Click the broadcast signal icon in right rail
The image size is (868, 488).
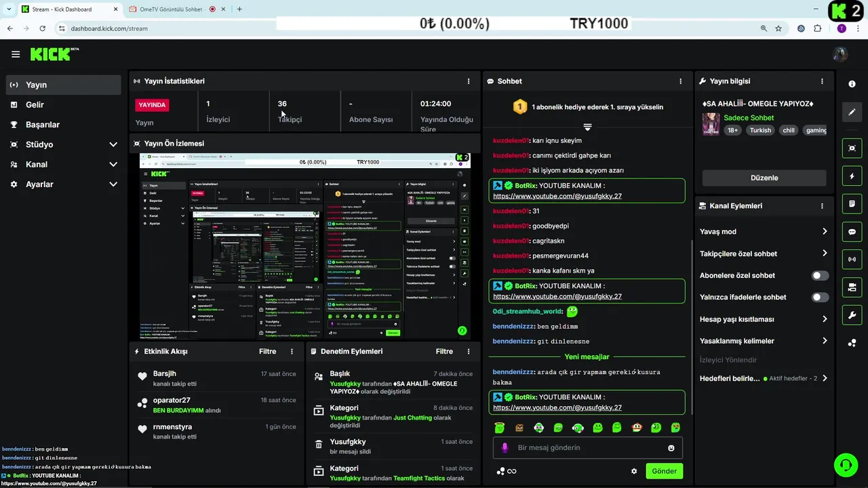click(x=852, y=260)
